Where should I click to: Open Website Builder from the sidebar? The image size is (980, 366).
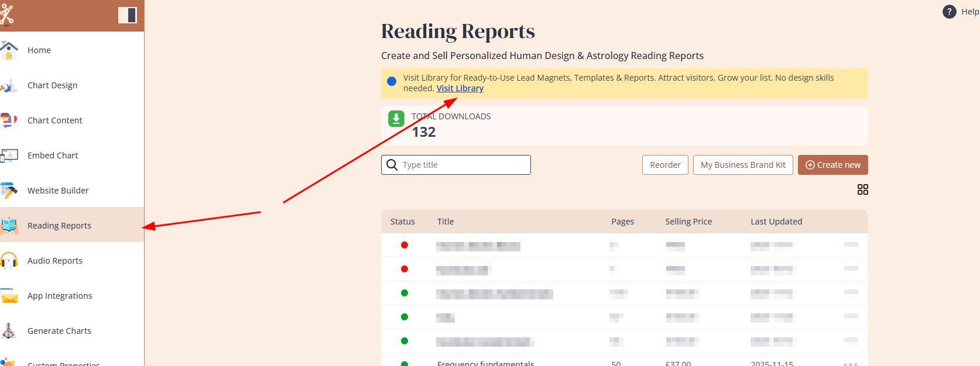click(x=57, y=191)
